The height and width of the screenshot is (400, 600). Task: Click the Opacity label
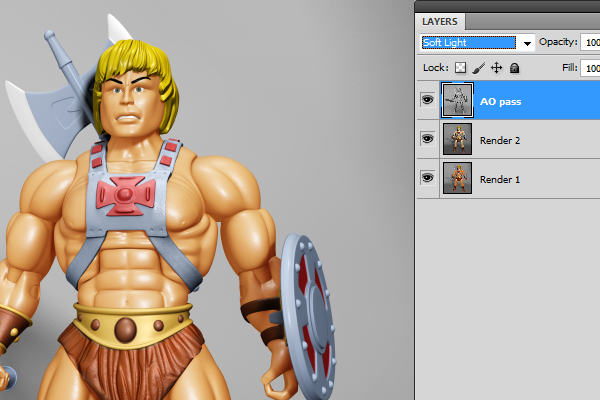[558, 42]
